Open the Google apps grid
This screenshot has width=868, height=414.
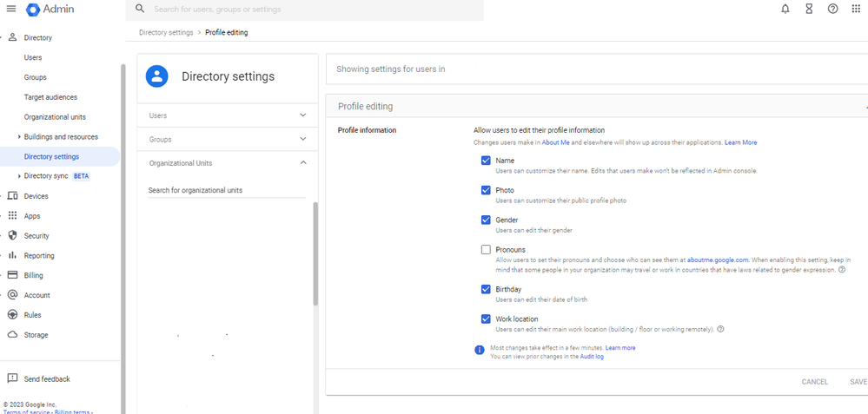point(856,9)
